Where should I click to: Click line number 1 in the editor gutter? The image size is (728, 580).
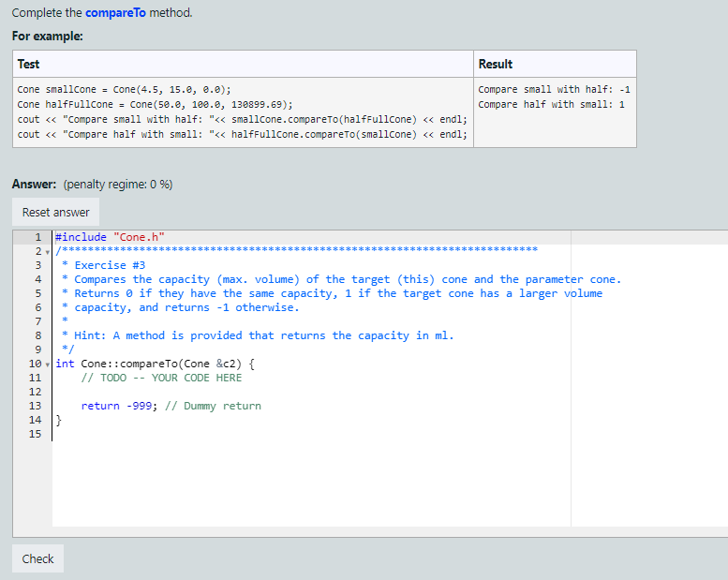point(38,237)
